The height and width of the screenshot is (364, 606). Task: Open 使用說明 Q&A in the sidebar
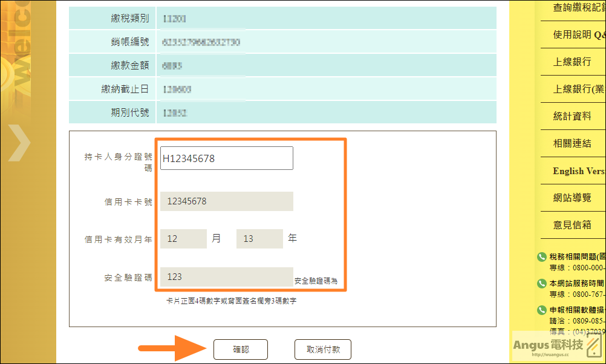coord(579,35)
